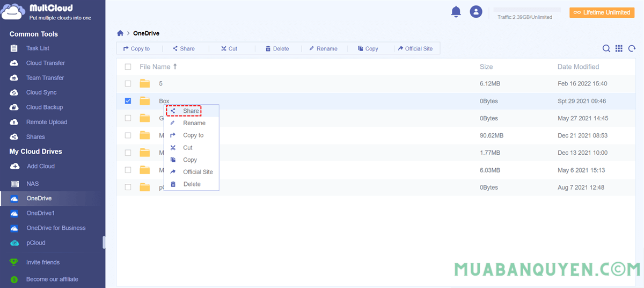Click the Delete toolbar button
644x288 pixels.
tap(277, 48)
